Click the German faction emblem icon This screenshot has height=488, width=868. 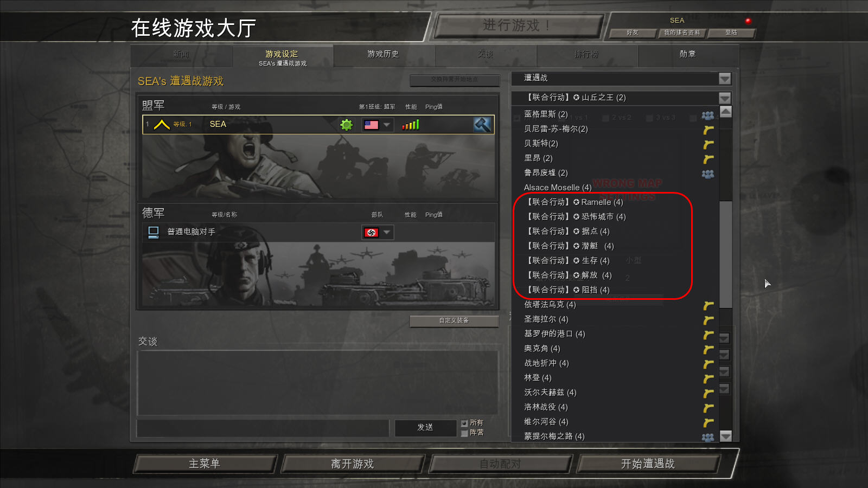tap(371, 233)
